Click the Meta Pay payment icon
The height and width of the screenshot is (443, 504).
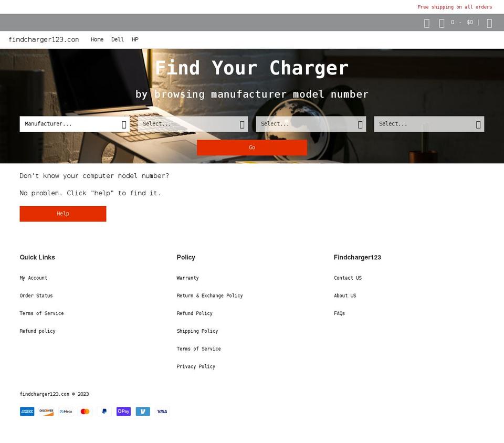pyautogui.click(x=66, y=412)
